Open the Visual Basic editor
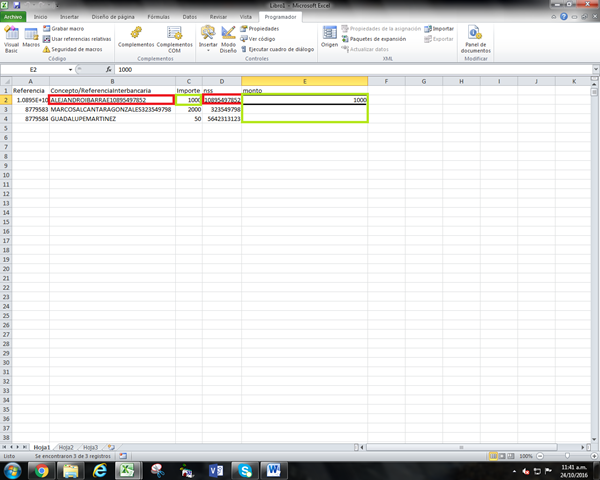Image resolution: width=600 pixels, height=480 pixels. pos(11,39)
